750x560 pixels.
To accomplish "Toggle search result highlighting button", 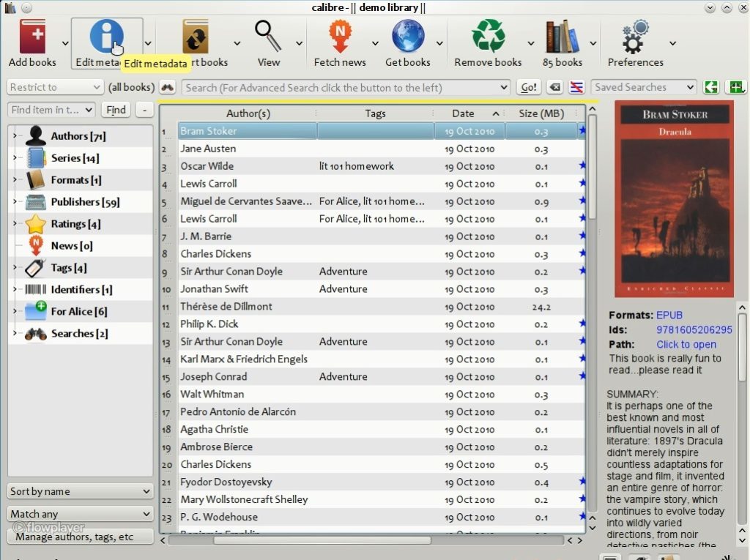I will (x=576, y=87).
